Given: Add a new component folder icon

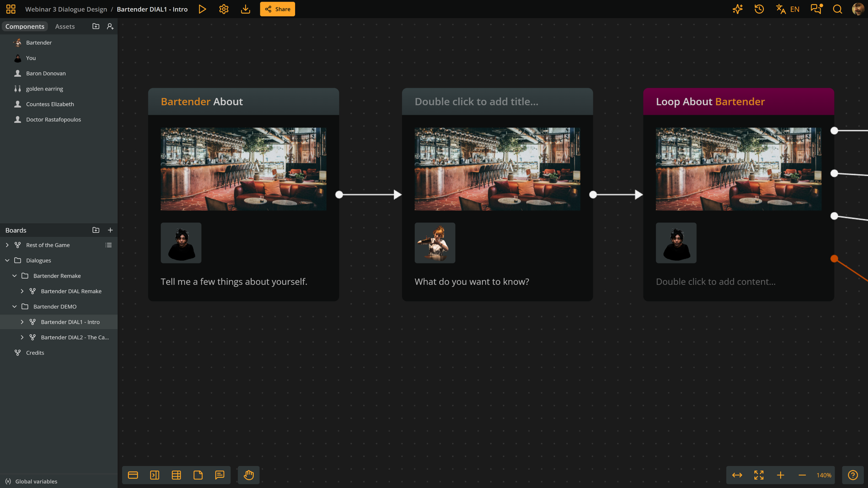Looking at the screenshot, I should [x=96, y=26].
